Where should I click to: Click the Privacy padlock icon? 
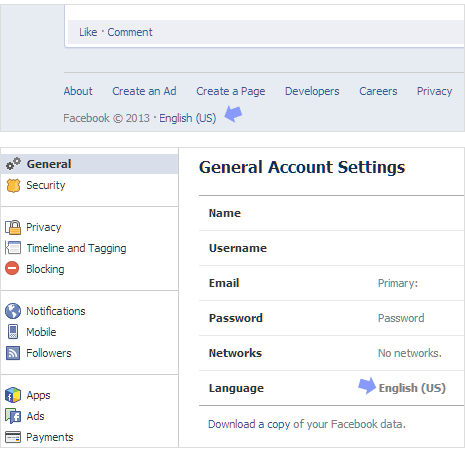13,227
